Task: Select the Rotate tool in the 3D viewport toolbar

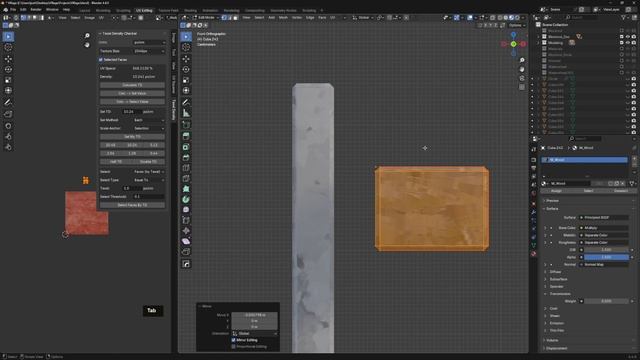Action: tap(186, 69)
